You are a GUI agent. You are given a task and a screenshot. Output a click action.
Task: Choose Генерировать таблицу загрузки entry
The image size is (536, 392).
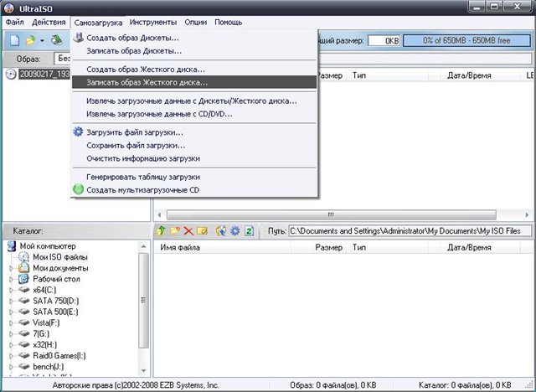194,177
